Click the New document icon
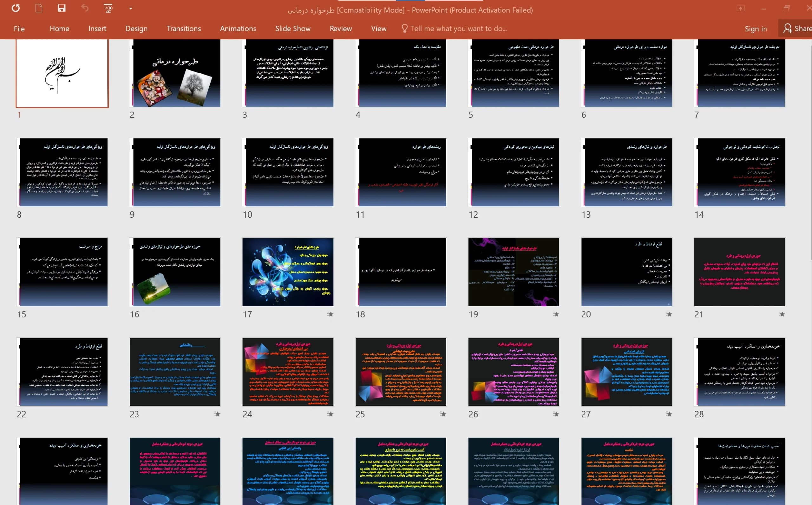 pos(39,8)
